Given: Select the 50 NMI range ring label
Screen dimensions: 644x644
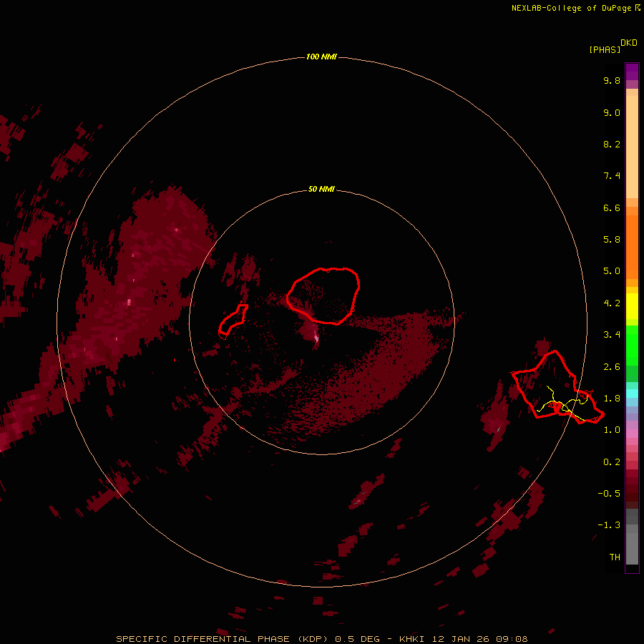Looking at the screenshot, I should pos(321,189).
